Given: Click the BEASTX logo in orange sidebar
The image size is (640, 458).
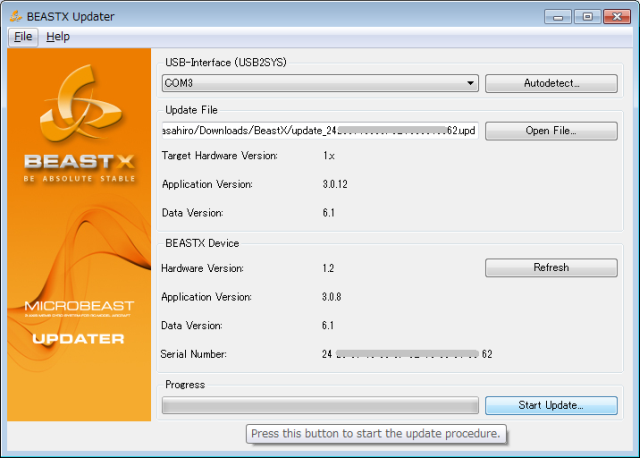Looking at the screenshot, I should (79, 127).
